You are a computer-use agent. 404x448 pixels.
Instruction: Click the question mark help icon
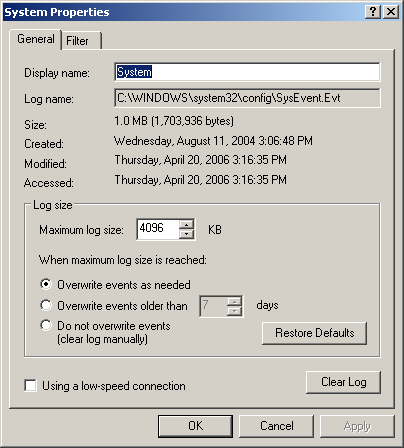tap(373, 12)
